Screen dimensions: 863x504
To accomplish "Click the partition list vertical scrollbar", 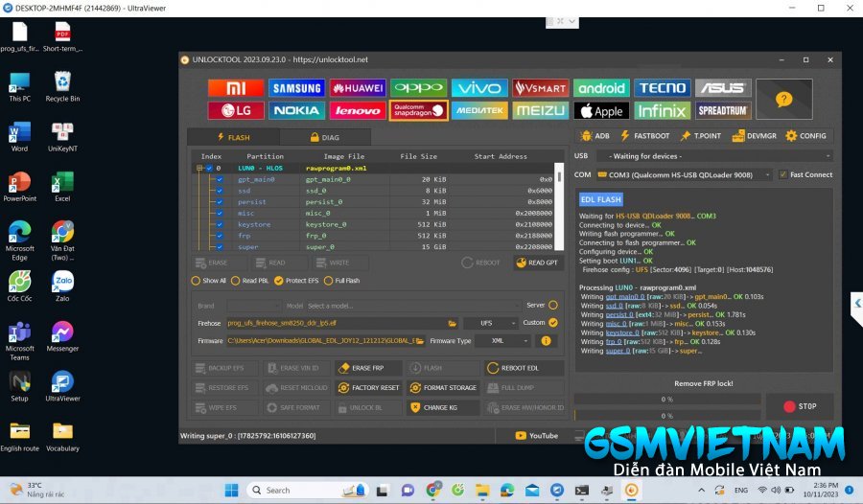I will coord(559,206).
